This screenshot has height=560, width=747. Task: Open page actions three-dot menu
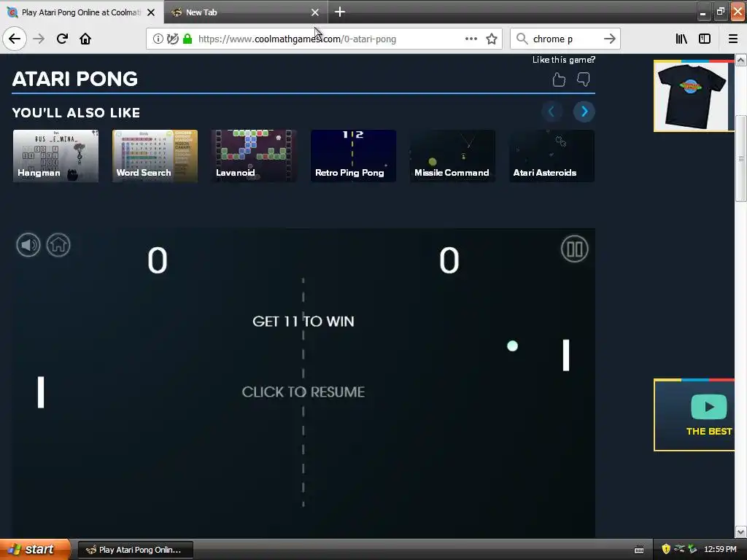tap(471, 39)
